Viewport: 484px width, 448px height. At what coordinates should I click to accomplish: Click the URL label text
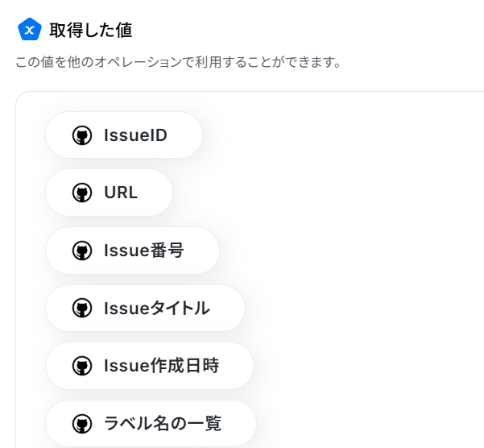121,193
